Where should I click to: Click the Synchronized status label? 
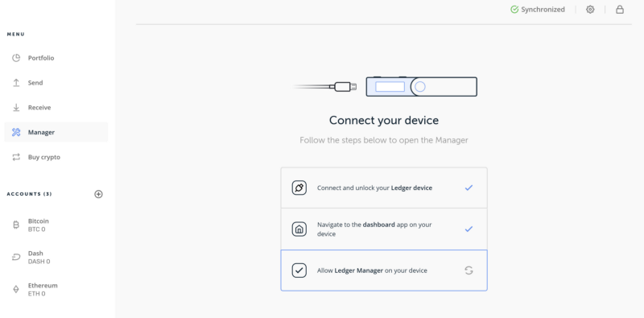tap(543, 10)
